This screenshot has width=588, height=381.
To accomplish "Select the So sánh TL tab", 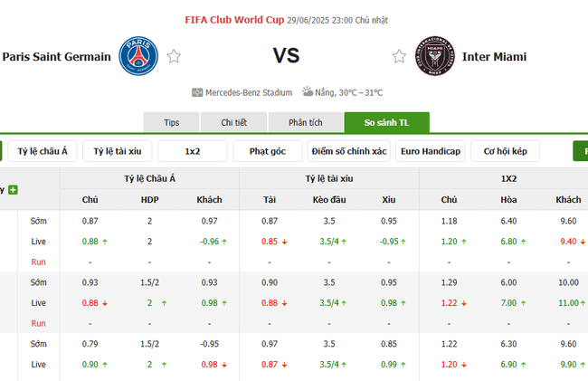I will point(386,123).
